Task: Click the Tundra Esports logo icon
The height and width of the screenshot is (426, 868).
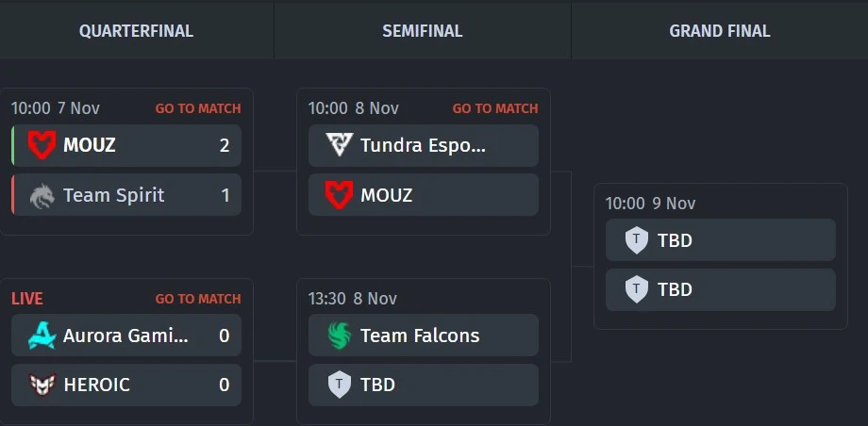Action: pos(339,146)
